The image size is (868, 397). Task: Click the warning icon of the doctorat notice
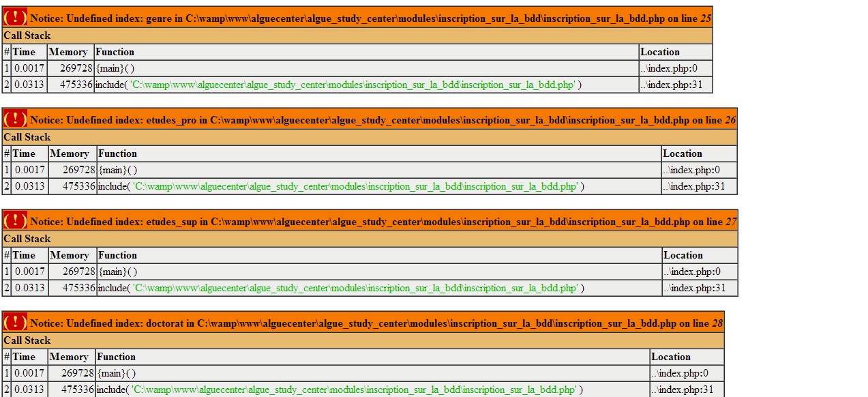point(16,323)
